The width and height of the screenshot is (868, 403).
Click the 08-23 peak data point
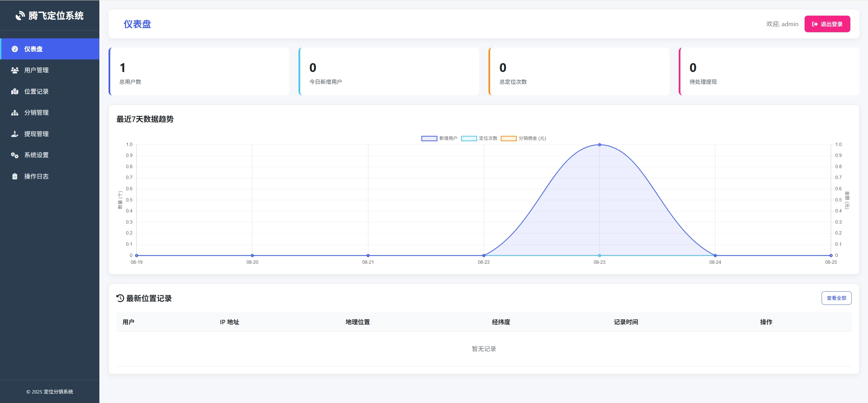[599, 145]
